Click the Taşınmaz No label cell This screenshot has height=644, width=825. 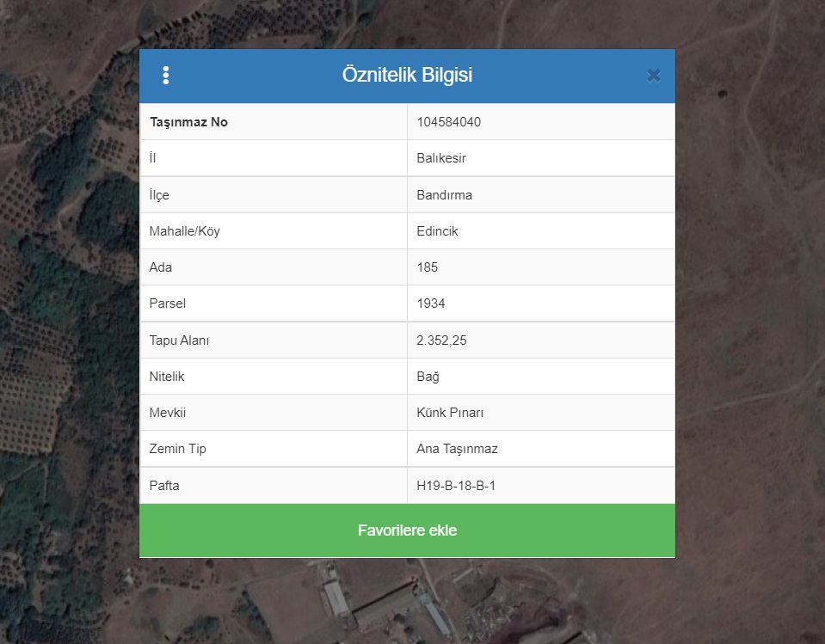(x=188, y=122)
